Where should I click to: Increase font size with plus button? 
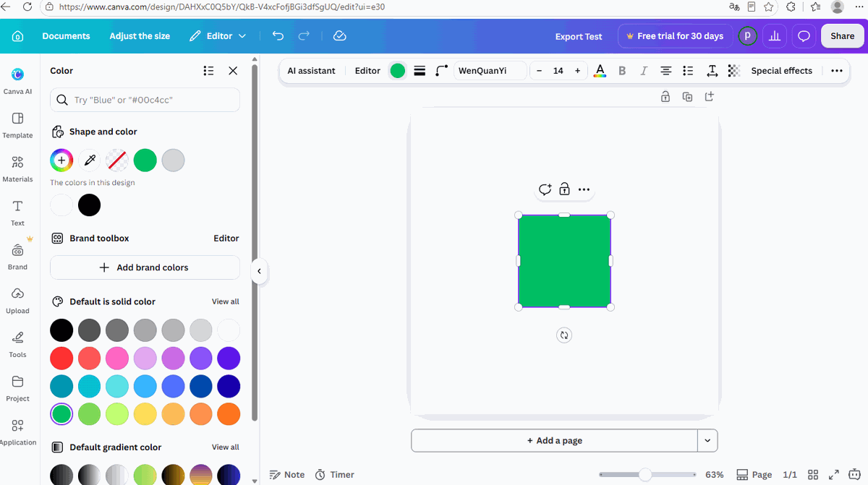[577, 71]
